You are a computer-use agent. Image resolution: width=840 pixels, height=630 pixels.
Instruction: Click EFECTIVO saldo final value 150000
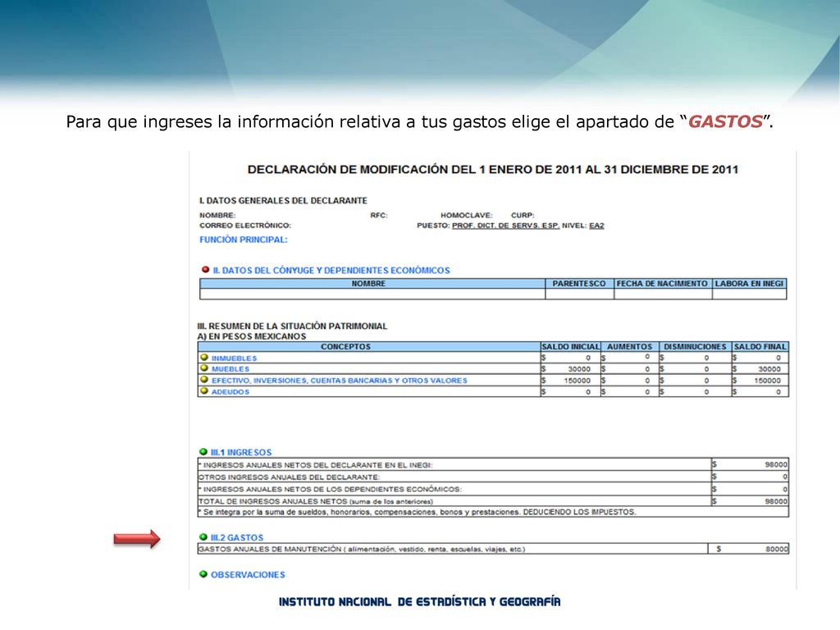click(x=767, y=381)
